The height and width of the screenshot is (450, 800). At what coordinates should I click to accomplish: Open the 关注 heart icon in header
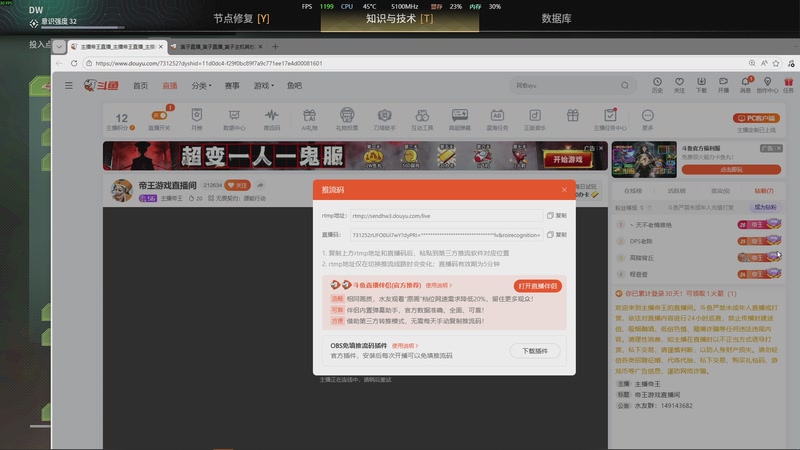coord(679,82)
